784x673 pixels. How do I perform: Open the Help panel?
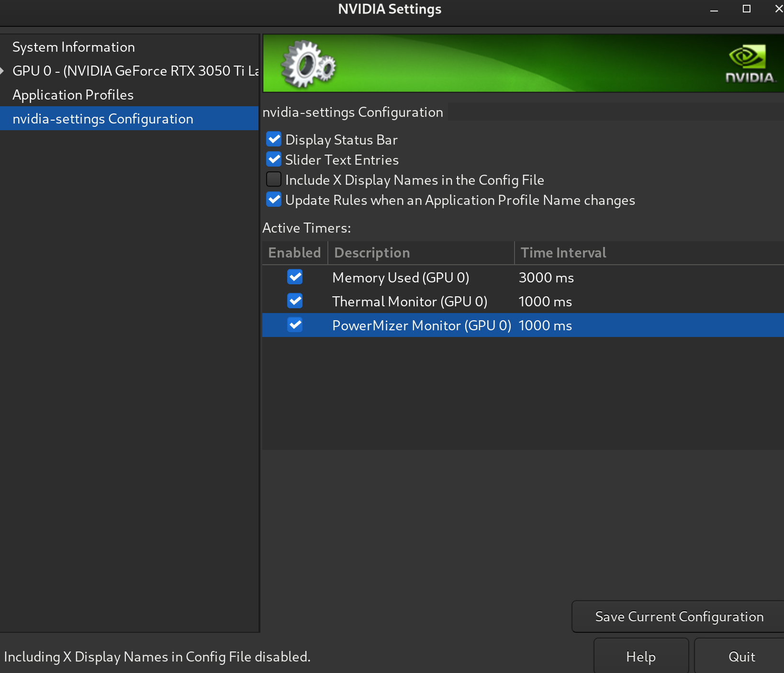click(x=641, y=656)
